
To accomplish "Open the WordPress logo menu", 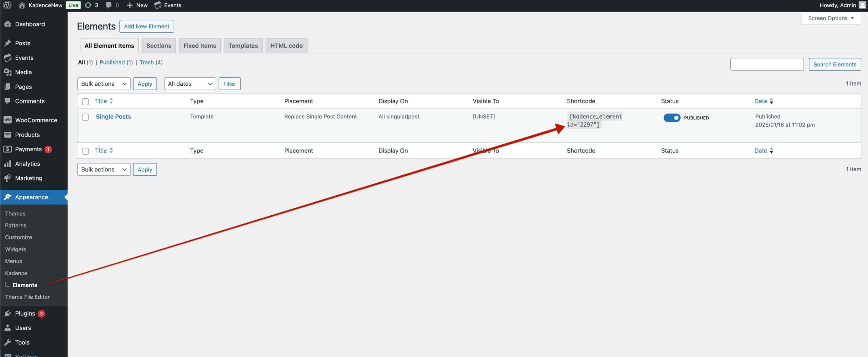I will [x=7, y=5].
